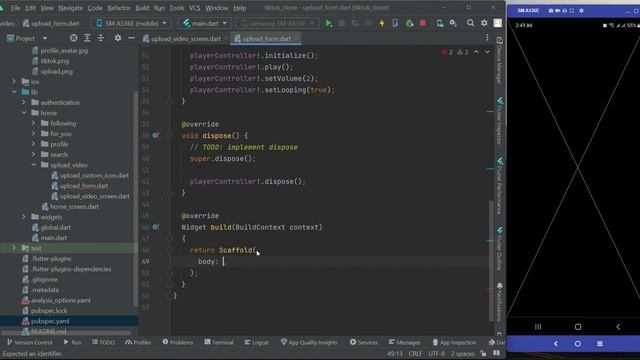The height and width of the screenshot is (360, 640).
Task: Open the File menu
Action: click(x=16, y=8)
